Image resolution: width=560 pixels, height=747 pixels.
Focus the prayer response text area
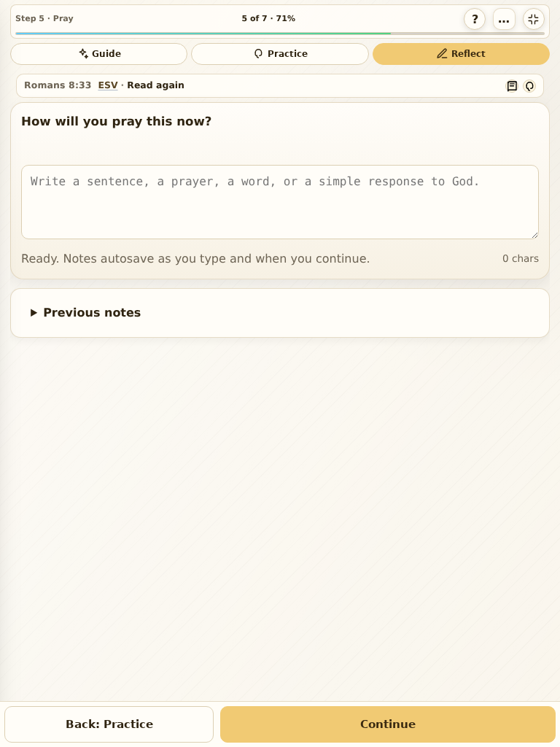pyautogui.click(x=280, y=202)
